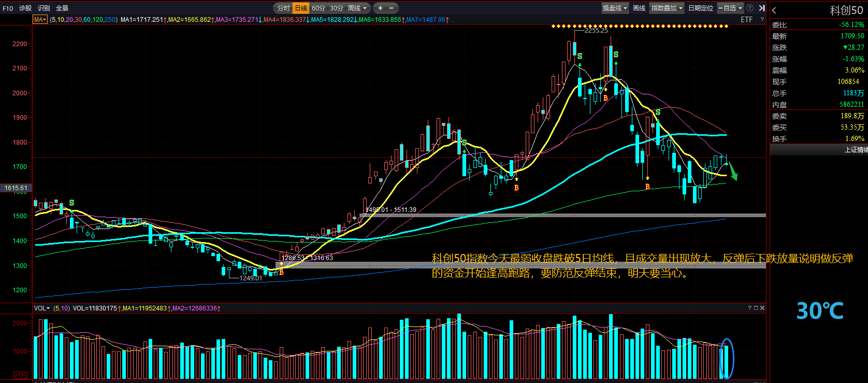
Task: Click the 30℃ sentiment temperature reading
Action: (820, 311)
